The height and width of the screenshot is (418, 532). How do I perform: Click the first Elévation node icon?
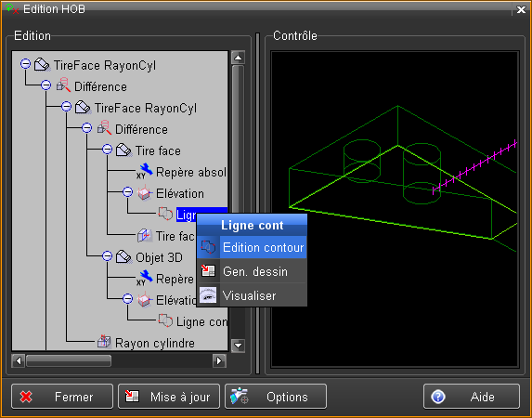point(145,192)
